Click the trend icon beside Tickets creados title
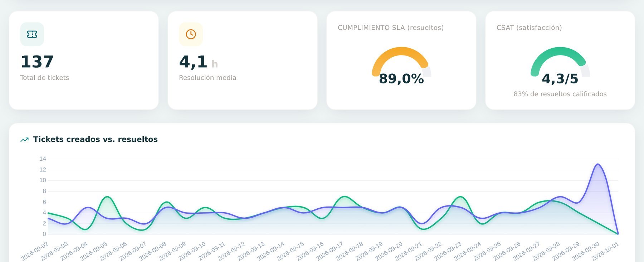 pos(25,140)
